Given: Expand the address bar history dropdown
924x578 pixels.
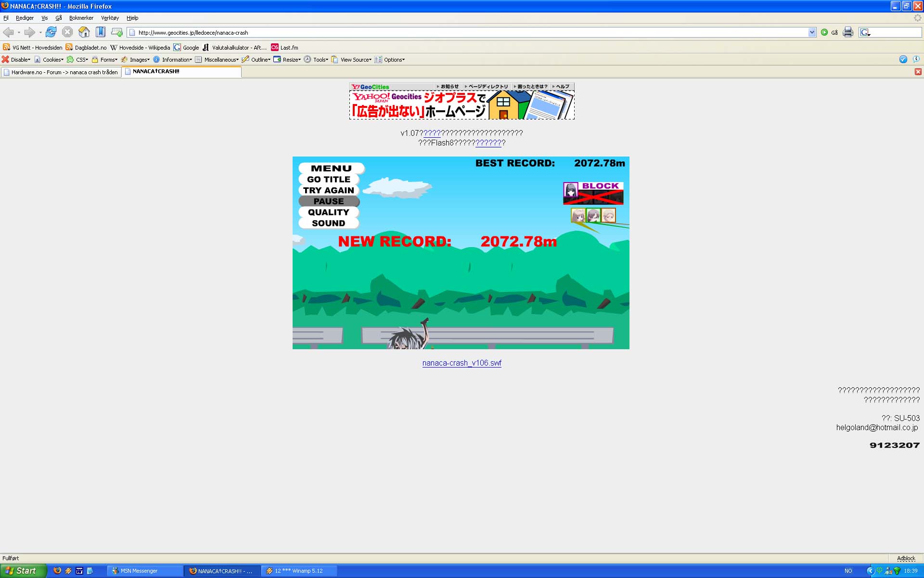Looking at the screenshot, I should pos(812,32).
